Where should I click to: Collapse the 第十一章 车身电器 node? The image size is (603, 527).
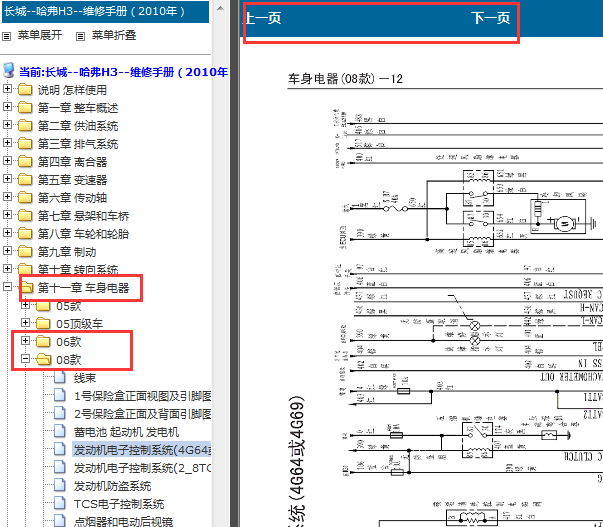click(7, 287)
